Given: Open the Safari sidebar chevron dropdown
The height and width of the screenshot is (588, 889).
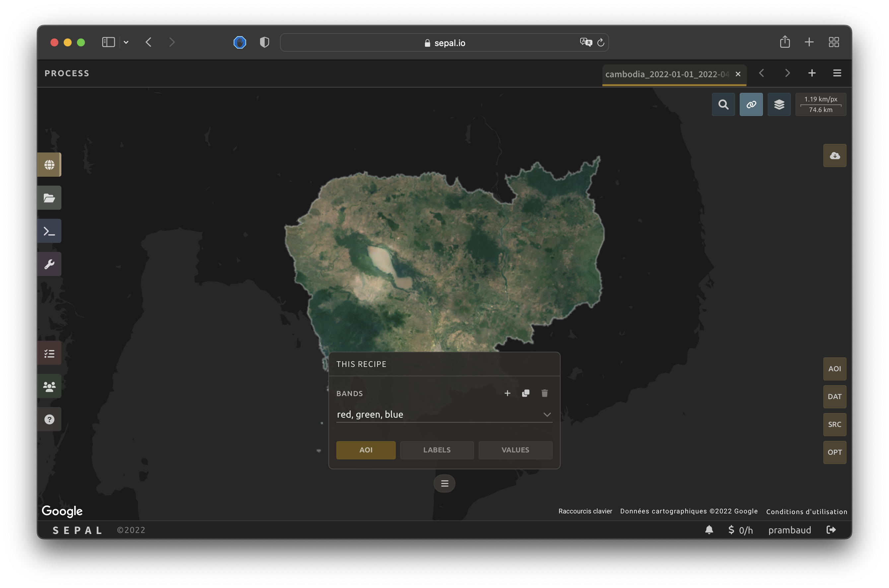Looking at the screenshot, I should pos(126,42).
